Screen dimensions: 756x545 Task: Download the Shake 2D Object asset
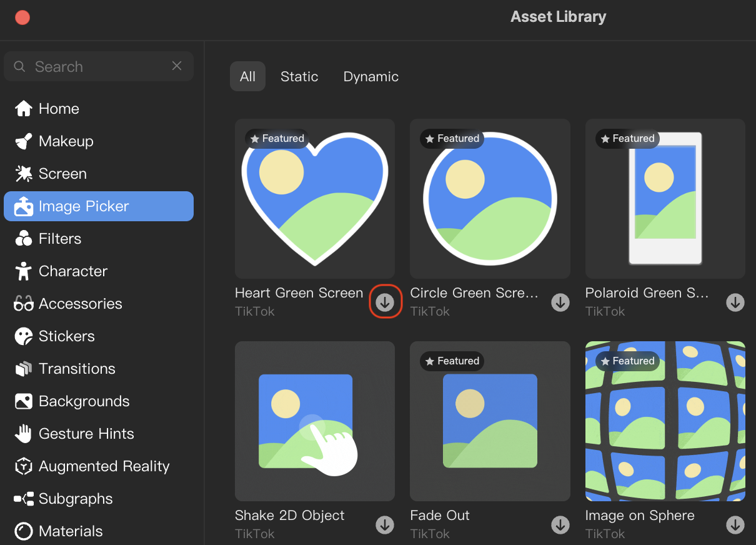pyautogui.click(x=385, y=525)
